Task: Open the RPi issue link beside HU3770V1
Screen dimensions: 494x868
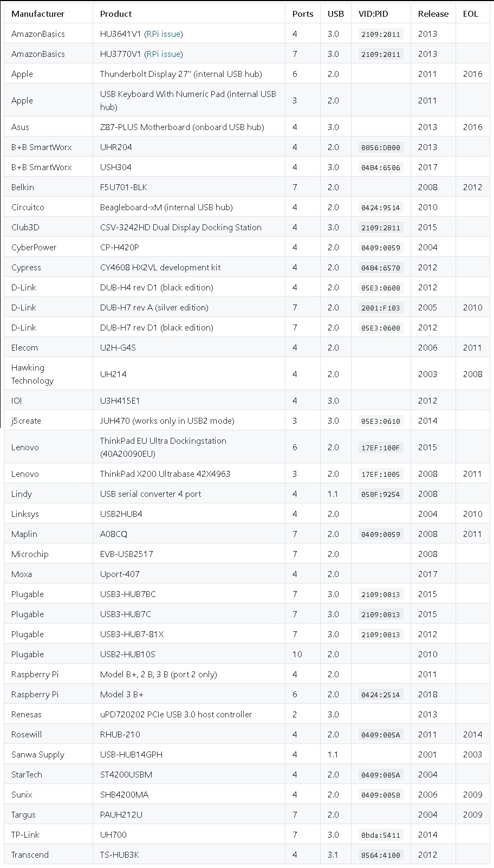Action: (x=163, y=54)
